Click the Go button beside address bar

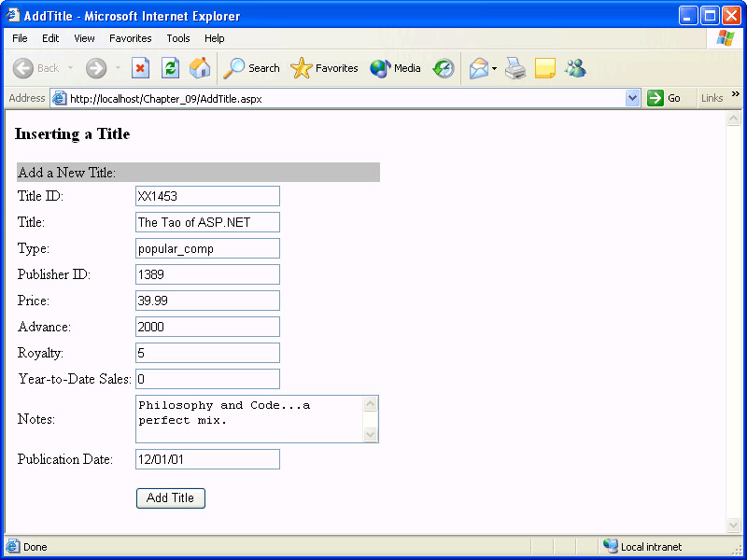click(x=664, y=98)
